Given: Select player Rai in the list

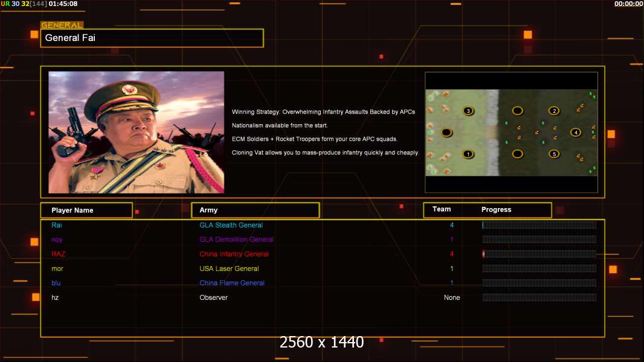Looking at the screenshot, I should [x=56, y=225].
